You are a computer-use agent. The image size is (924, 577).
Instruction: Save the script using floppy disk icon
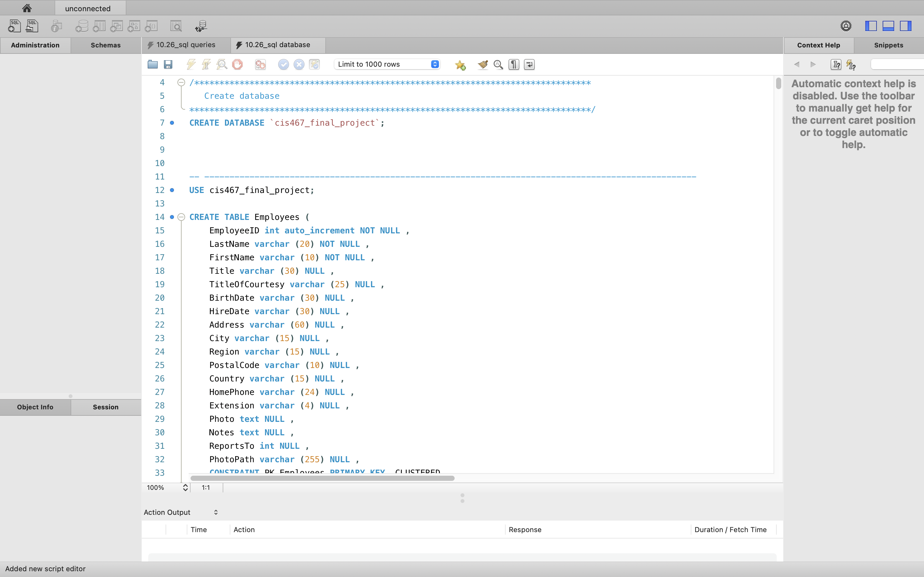pos(168,64)
